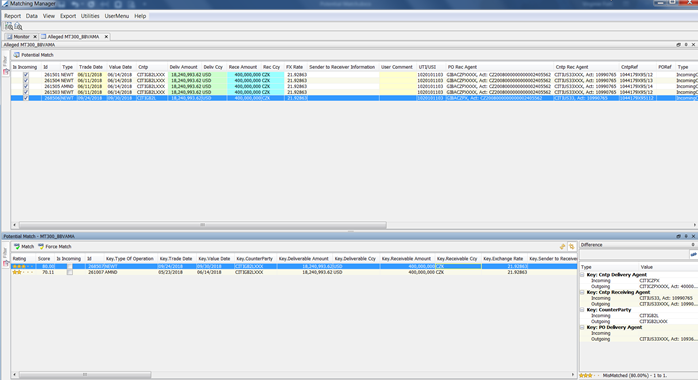This screenshot has width=698, height=380.
Task: Click the three-star rating in score 80.00 row
Action: [x=23, y=266]
